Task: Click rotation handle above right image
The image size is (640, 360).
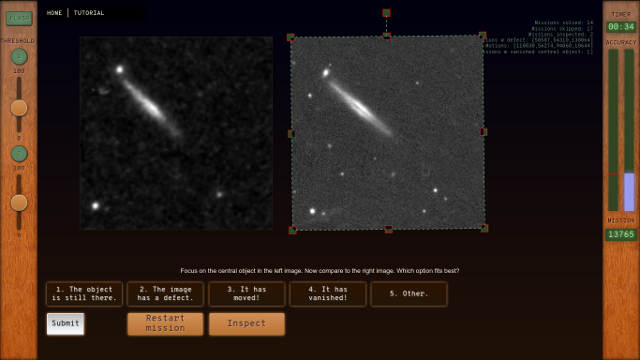Action: point(386,13)
